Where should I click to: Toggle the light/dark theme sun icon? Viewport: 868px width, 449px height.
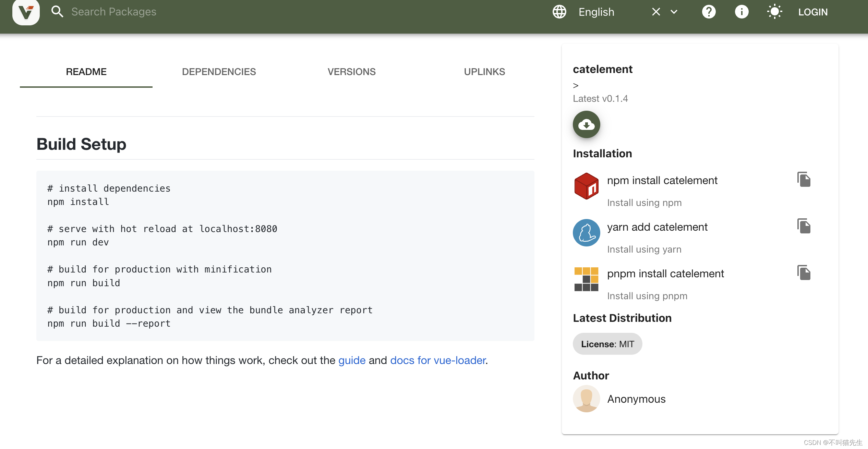click(774, 12)
